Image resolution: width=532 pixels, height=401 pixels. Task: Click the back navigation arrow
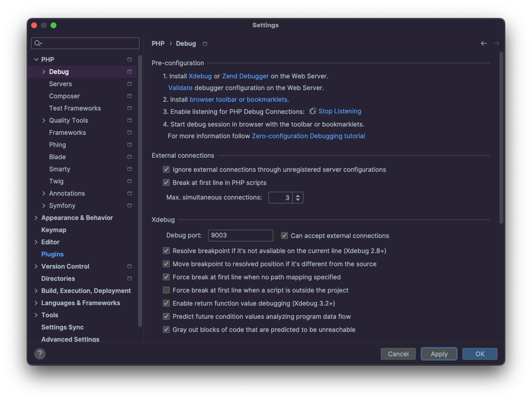pyautogui.click(x=483, y=43)
